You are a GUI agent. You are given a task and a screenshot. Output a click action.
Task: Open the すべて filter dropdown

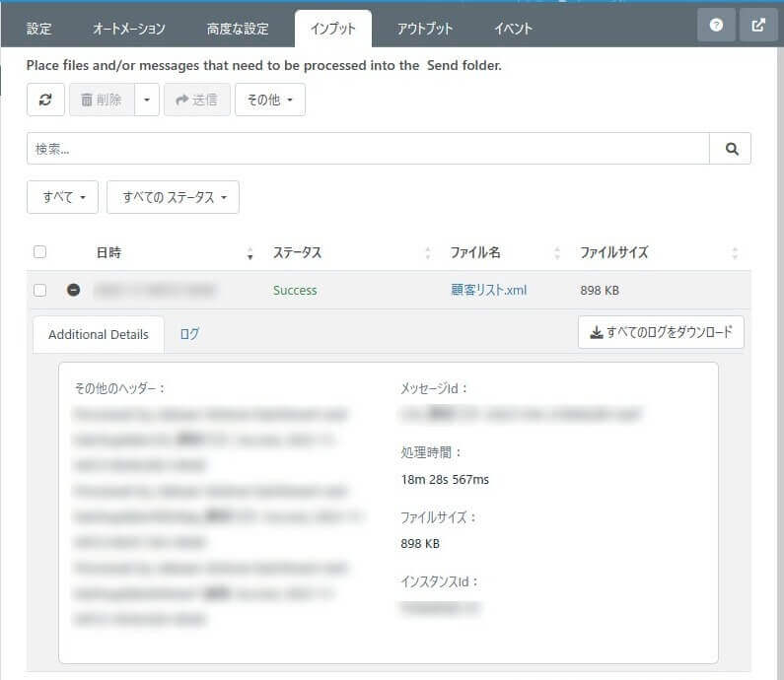[62, 197]
